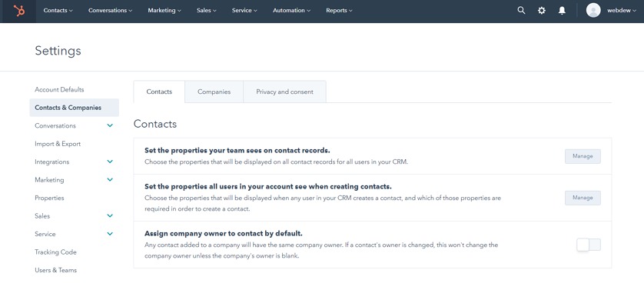Screen dimensions: 644x290
Task: Click the Service sidebar label
Action: (x=45, y=234)
